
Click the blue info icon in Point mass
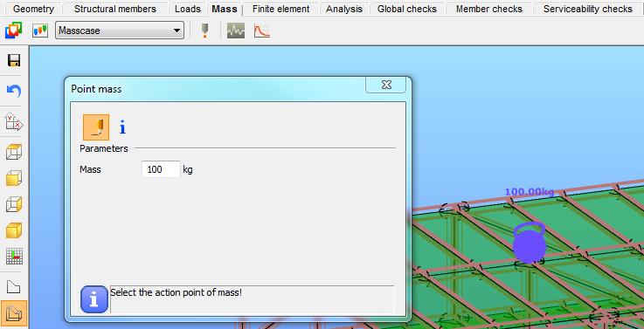pos(122,127)
